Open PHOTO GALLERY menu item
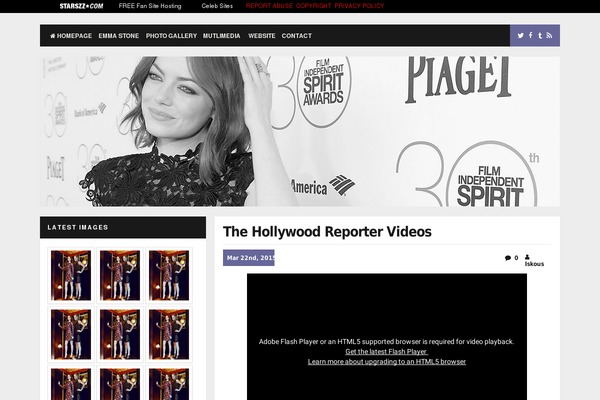The image size is (600, 400). (171, 36)
